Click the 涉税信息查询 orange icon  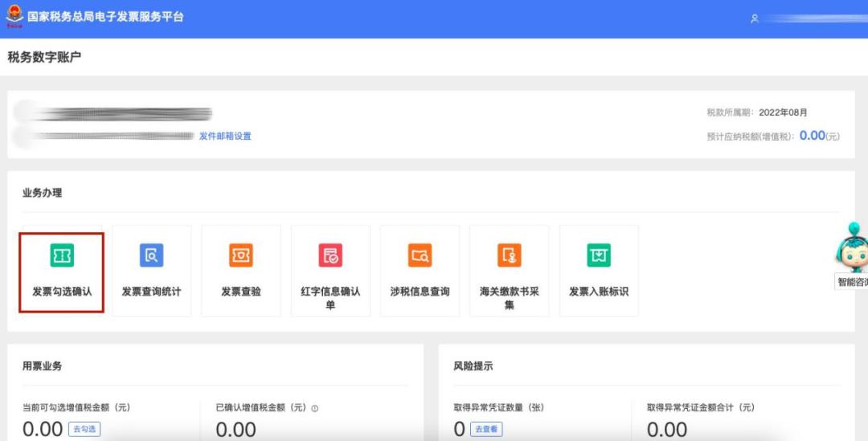click(420, 255)
